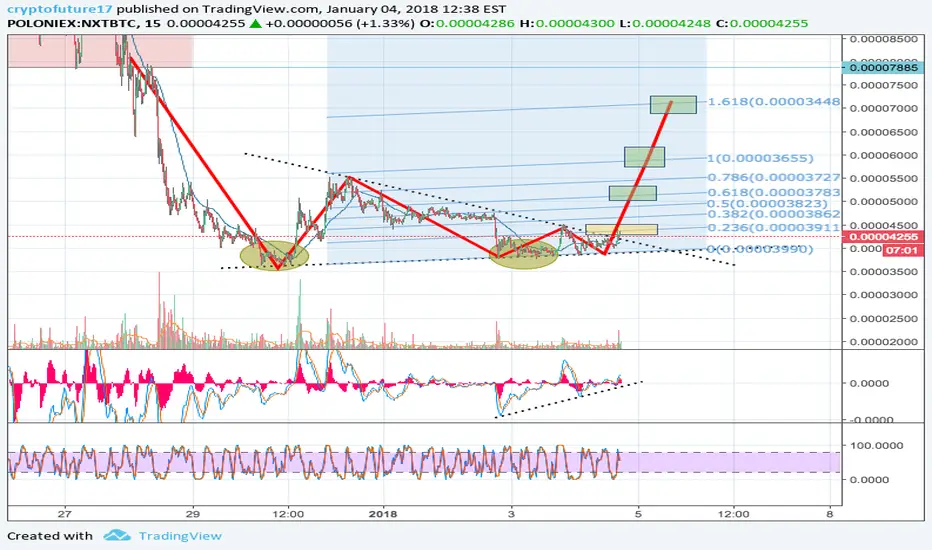
Task: Select the 0.5(0.00003823) Fibonacci label
Action: (767, 203)
